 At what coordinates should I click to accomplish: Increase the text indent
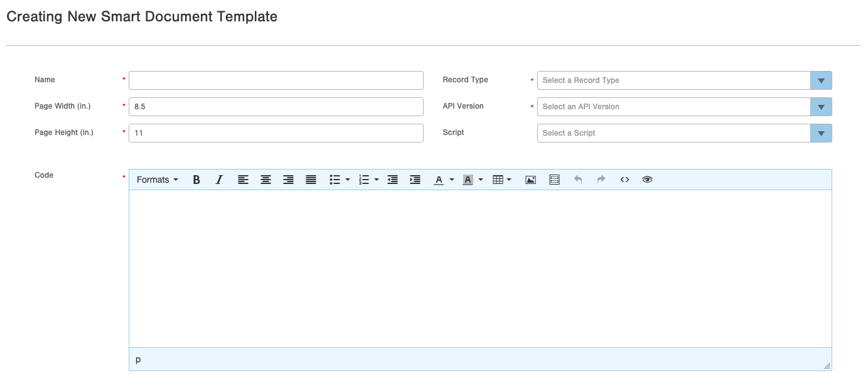415,180
